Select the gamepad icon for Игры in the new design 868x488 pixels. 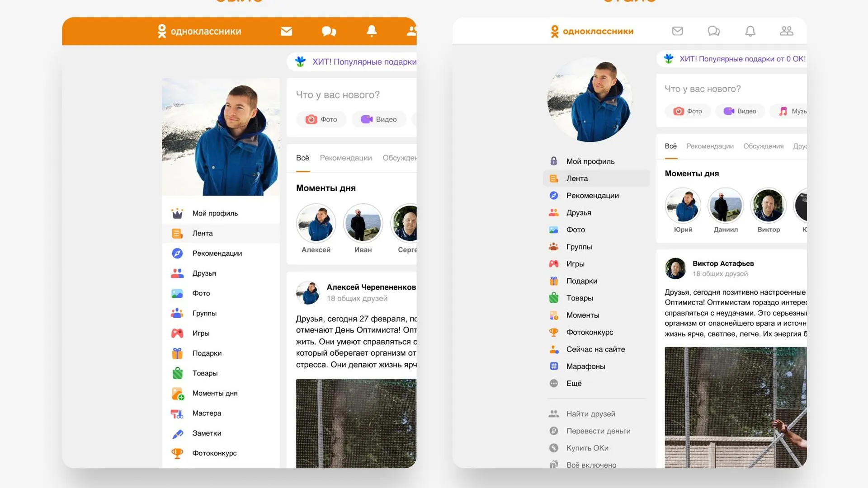(x=554, y=263)
